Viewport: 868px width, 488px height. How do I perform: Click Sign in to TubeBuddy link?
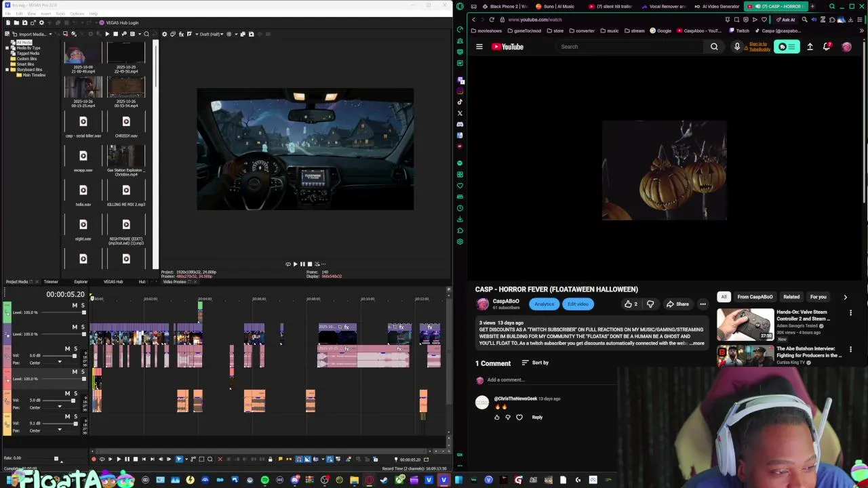[758, 47]
